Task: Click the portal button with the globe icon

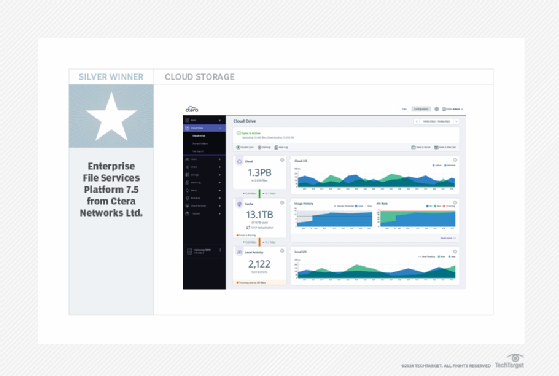Action: pos(421,147)
